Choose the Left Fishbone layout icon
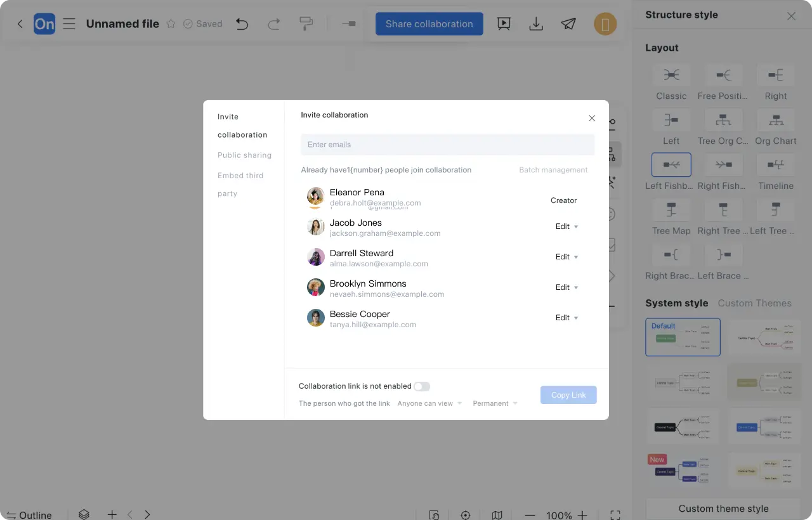The width and height of the screenshot is (812, 520). pos(671,165)
